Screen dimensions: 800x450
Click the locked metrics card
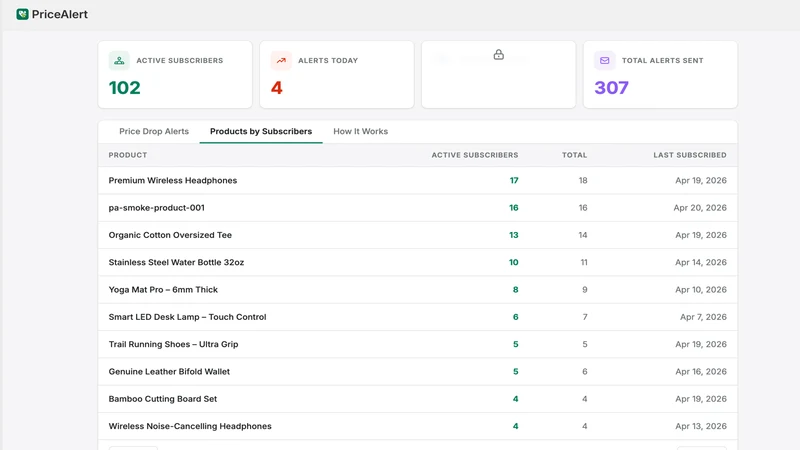tap(498, 74)
